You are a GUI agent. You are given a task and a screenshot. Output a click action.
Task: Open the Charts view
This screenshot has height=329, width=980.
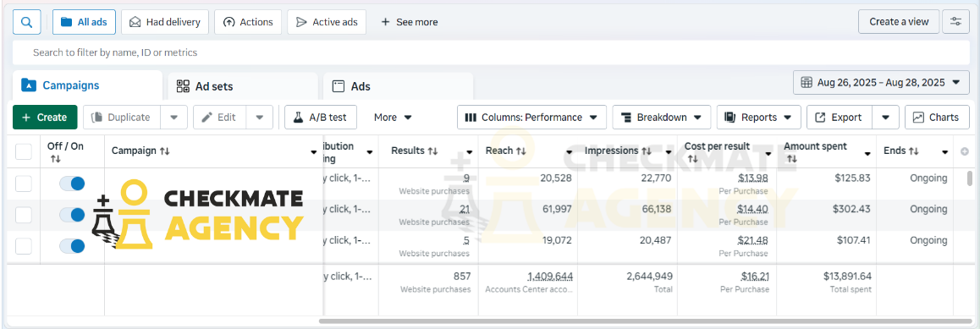click(x=937, y=118)
